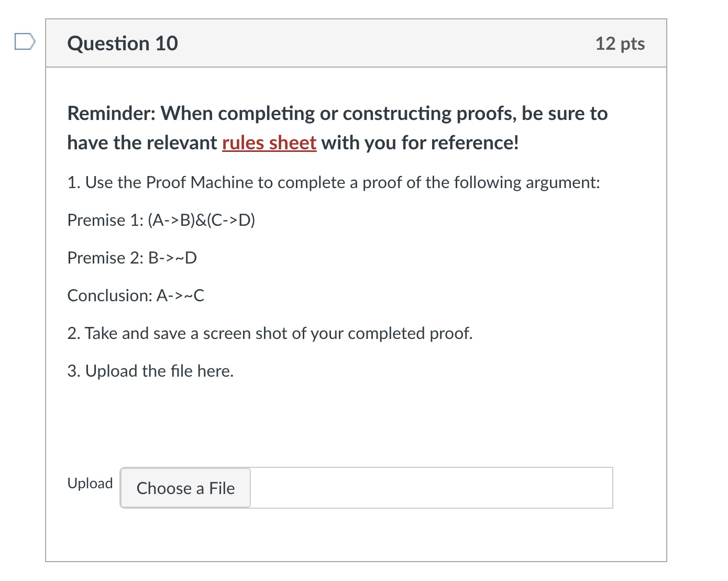Click step 2 screenshot instruction text
The height and width of the screenshot is (581, 728).
tap(270, 333)
